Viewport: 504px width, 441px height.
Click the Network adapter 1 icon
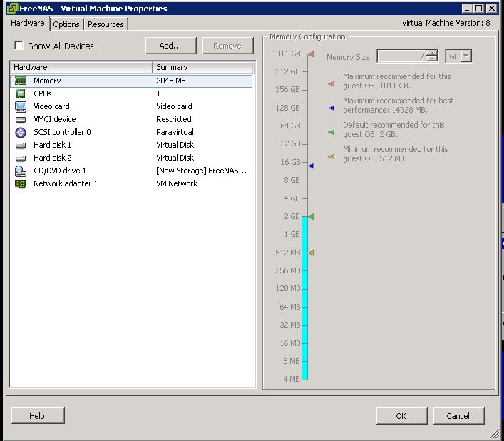(21, 183)
